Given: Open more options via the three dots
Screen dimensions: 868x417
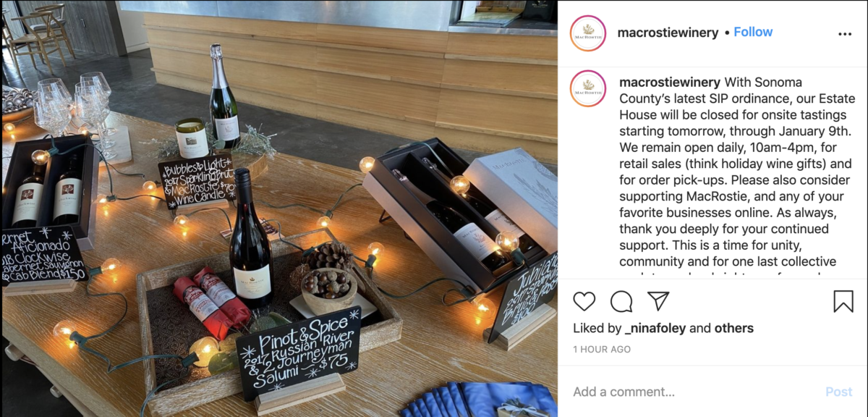Looking at the screenshot, I should [845, 33].
